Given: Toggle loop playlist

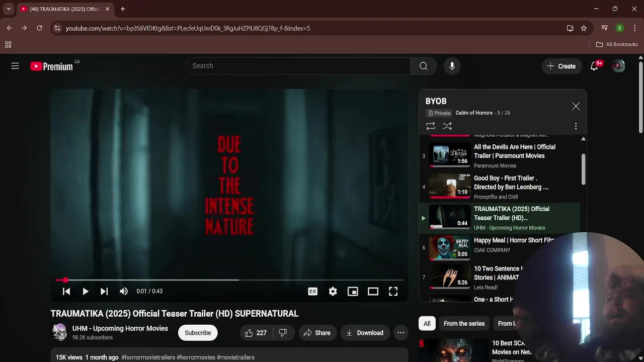Looking at the screenshot, I should click(431, 126).
